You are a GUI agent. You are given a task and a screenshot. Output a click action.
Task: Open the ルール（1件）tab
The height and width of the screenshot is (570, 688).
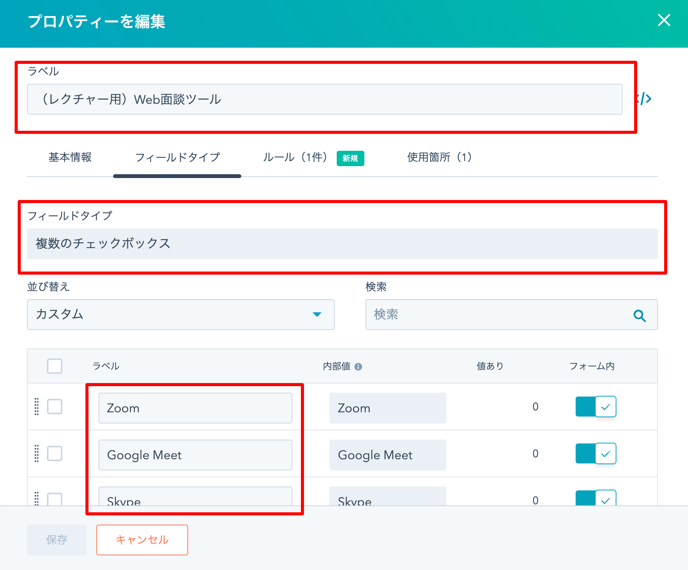tap(296, 157)
